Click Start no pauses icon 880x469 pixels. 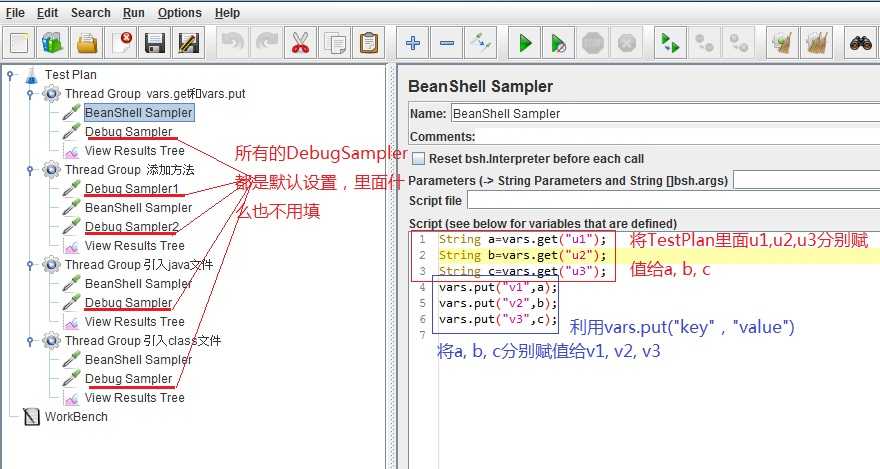click(558, 43)
